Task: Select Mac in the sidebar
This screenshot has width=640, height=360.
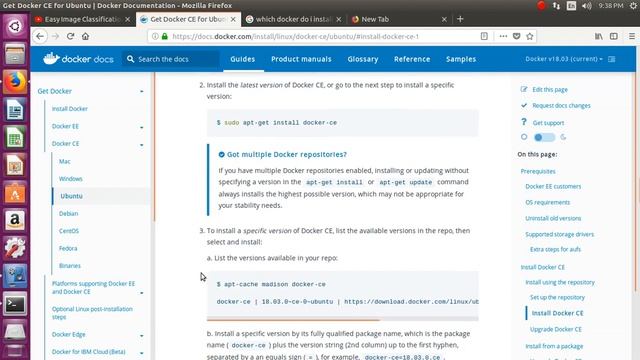Action: (64, 161)
